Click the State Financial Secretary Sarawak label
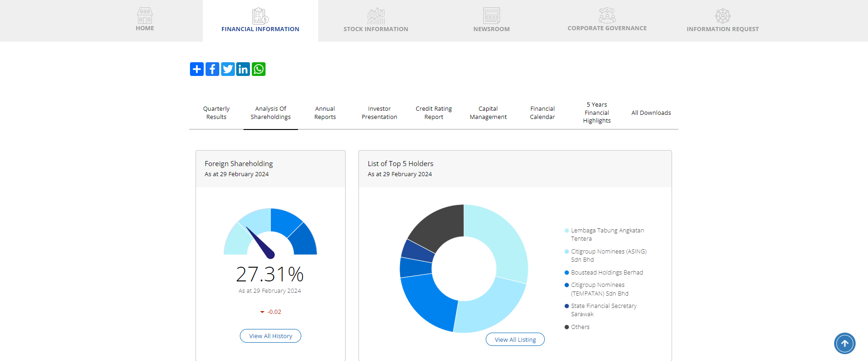The height and width of the screenshot is (361, 868). pyautogui.click(x=604, y=310)
